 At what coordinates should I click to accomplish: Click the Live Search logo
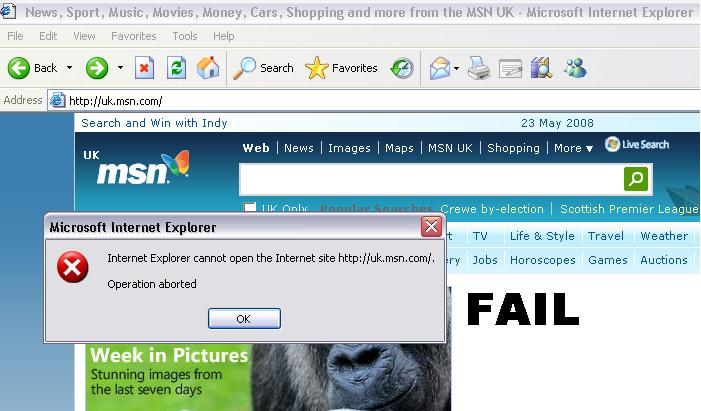pyautogui.click(x=638, y=144)
